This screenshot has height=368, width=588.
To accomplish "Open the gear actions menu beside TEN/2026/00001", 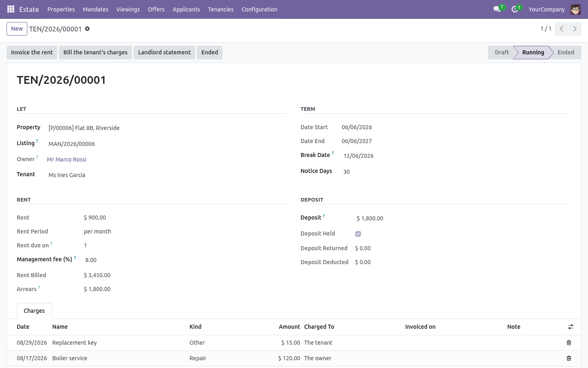I will point(87,29).
